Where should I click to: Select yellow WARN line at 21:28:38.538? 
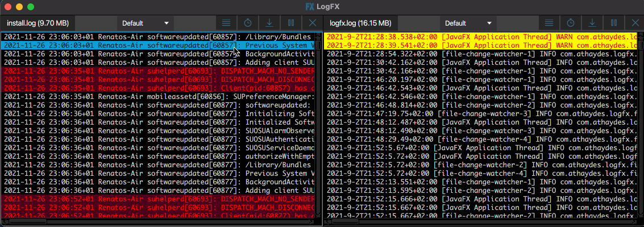click(480, 36)
